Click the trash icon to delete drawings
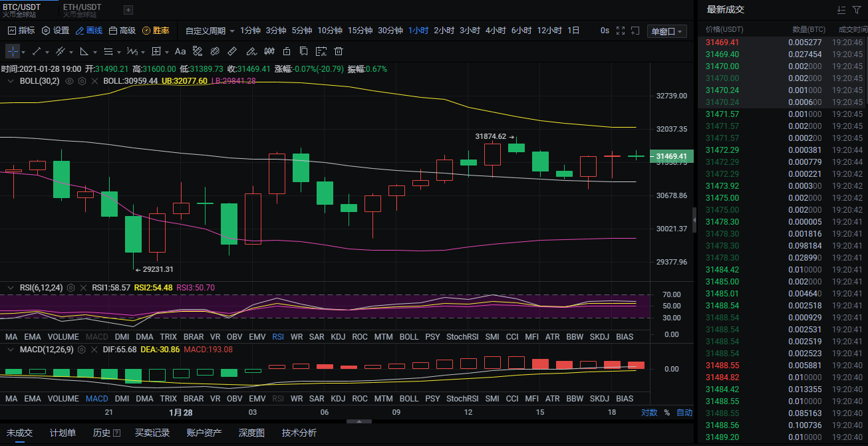Image resolution: width=868 pixels, height=446 pixels. pyautogui.click(x=339, y=51)
